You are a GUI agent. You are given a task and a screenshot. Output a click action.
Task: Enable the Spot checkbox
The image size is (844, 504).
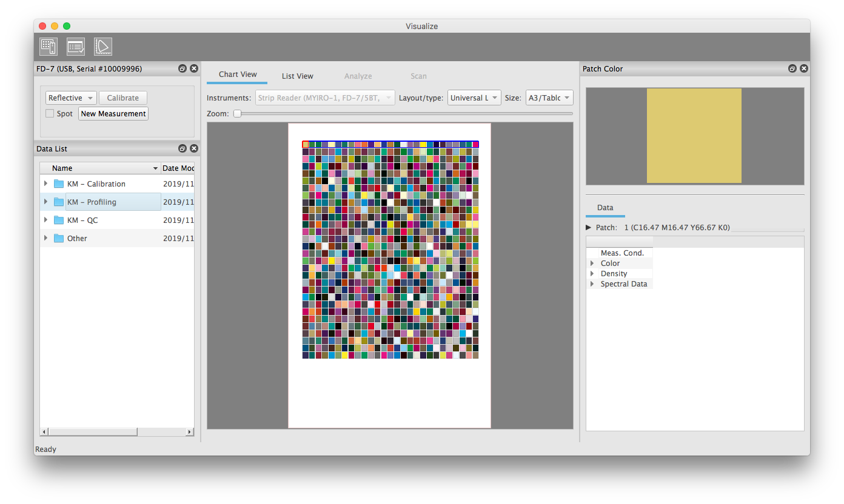(50, 114)
